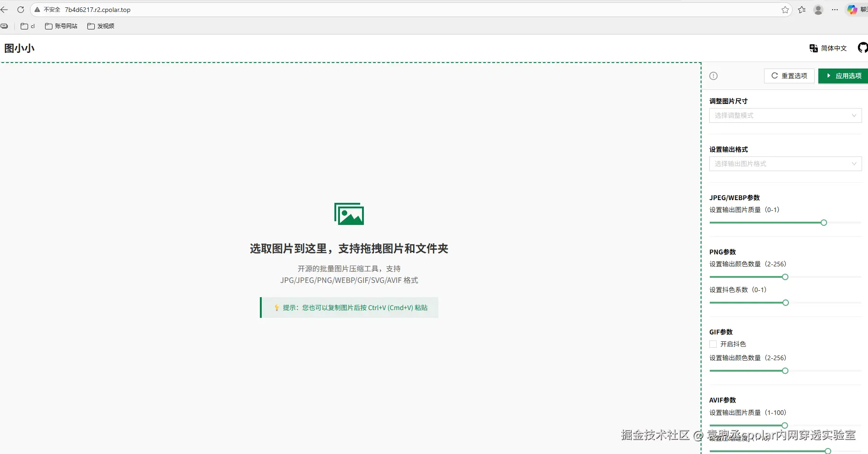Click the AVIF参数 heading

click(x=723, y=400)
